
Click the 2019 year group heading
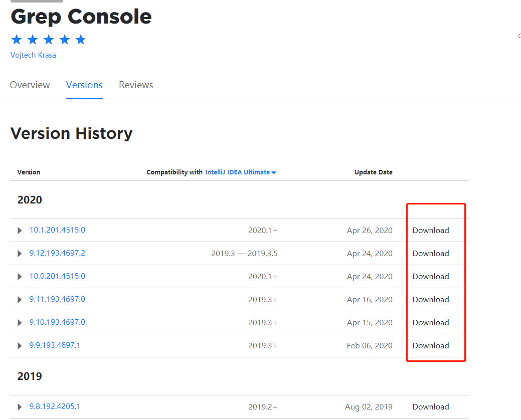tap(30, 376)
